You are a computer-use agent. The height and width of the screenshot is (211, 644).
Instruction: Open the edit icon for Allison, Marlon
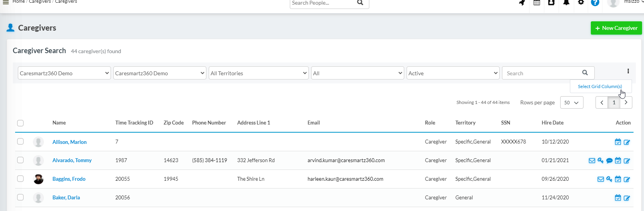coord(627,142)
